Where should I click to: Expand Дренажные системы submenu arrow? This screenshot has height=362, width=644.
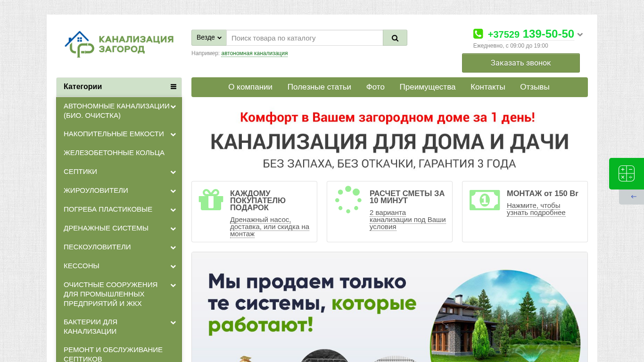pos(173,229)
